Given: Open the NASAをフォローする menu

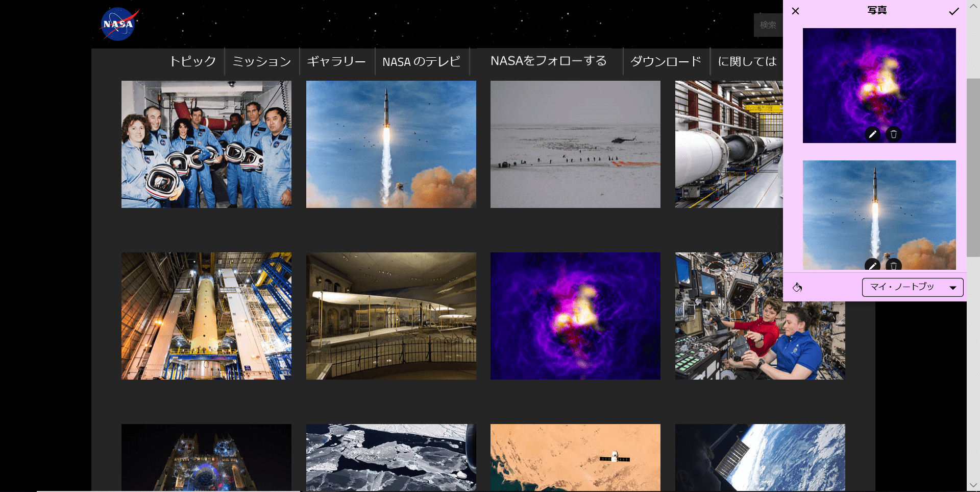Looking at the screenshot, I should 549,61.
